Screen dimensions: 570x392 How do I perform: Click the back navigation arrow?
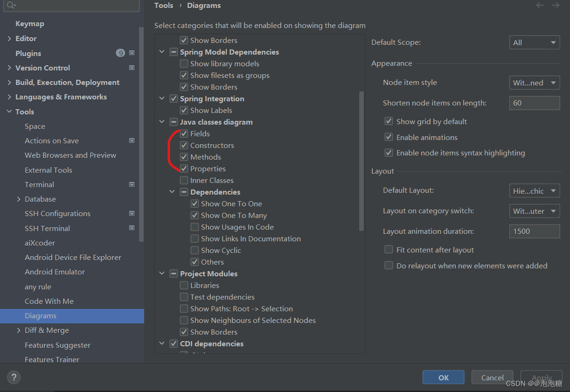(x=540, y=5)
